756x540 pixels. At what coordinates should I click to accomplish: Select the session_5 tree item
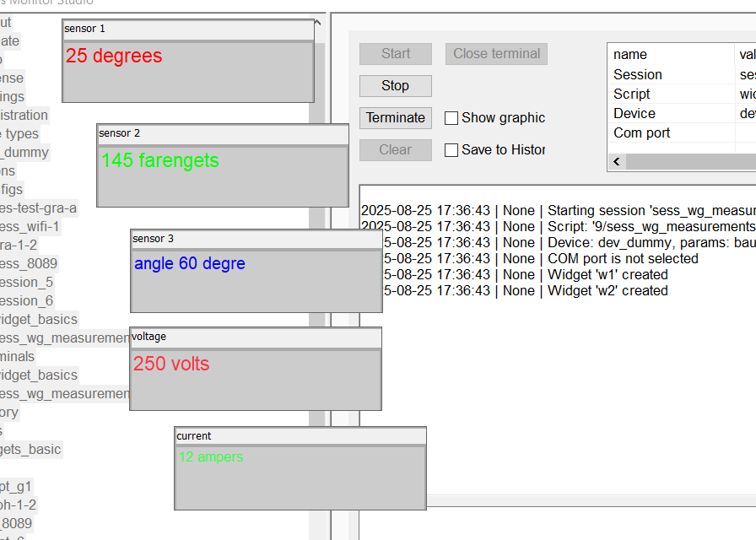(x=26, y=282)
